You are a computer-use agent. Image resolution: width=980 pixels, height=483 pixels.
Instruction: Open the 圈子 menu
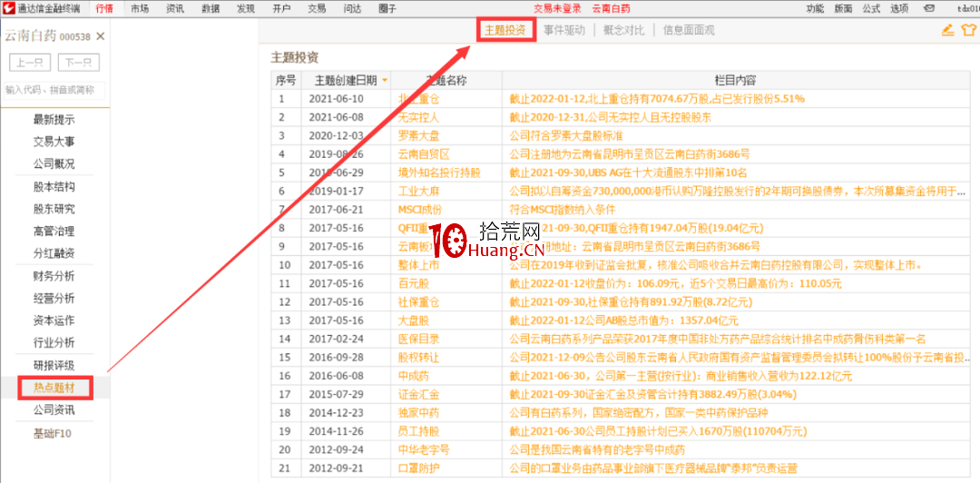click(x=387, y=9)
